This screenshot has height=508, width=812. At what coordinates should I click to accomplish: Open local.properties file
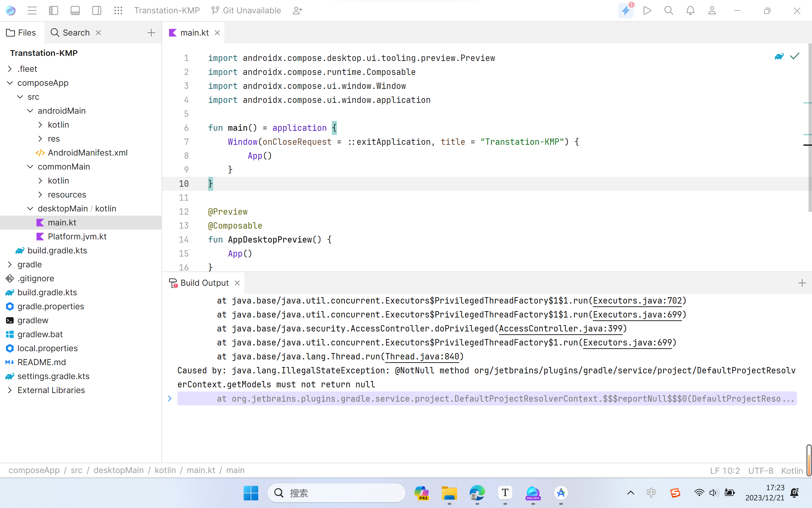(42, 348)
